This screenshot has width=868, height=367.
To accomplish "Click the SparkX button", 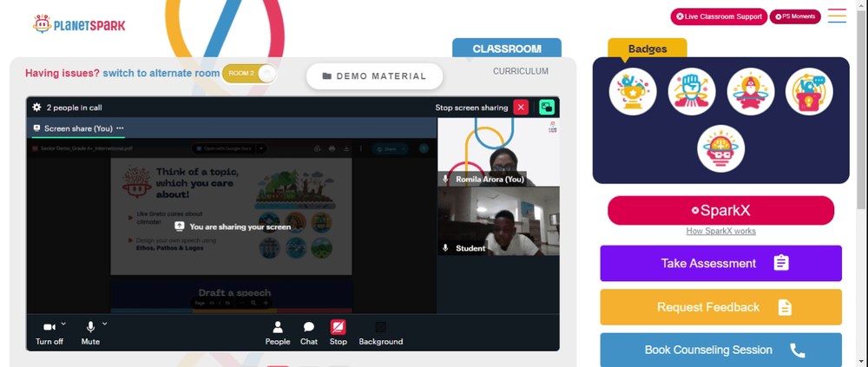I will coord(720,210).
